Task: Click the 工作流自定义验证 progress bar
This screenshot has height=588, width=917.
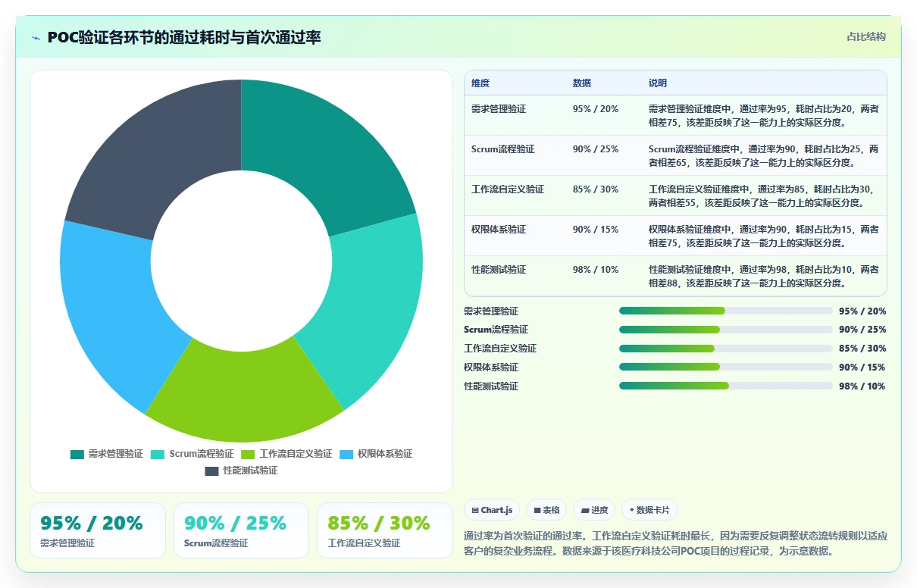Action: tap(726, 349)
